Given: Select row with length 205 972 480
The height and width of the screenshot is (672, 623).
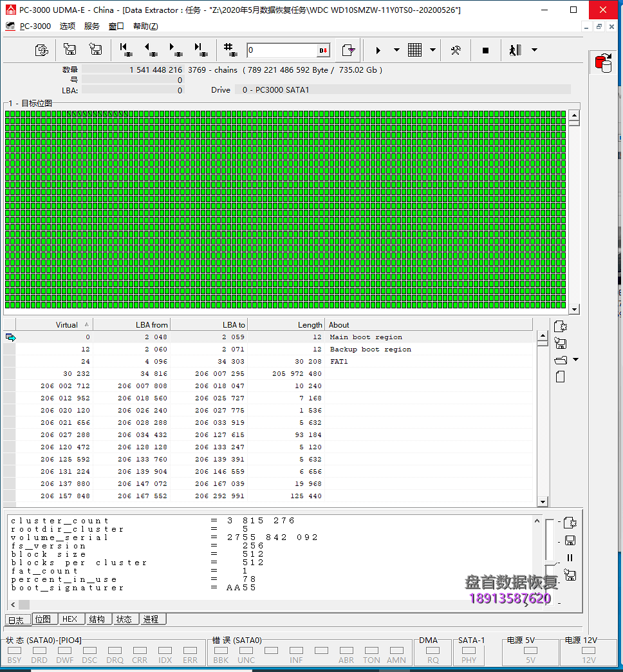Looking at the screenshot, I should (x=268, y=374).
